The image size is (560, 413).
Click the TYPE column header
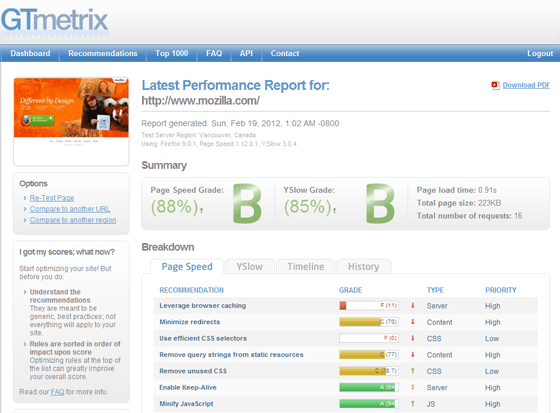click(x=435, y=290)
